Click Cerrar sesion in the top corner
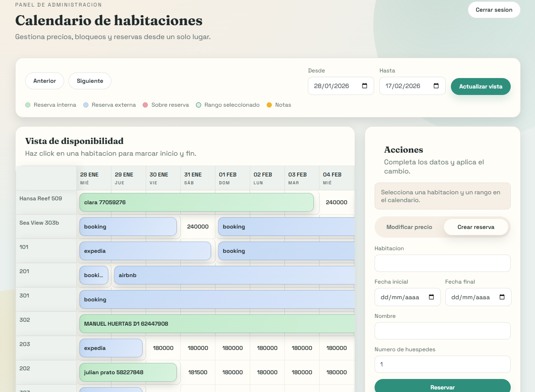Viewport: 535px width, 392px height. click(x=494, y=10)
